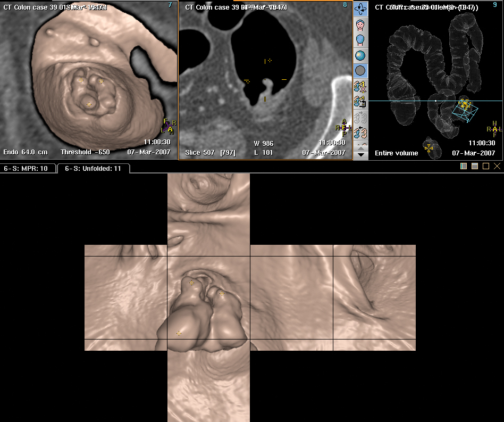
Task: Click the Threshold -650 label
Action: 85,152
